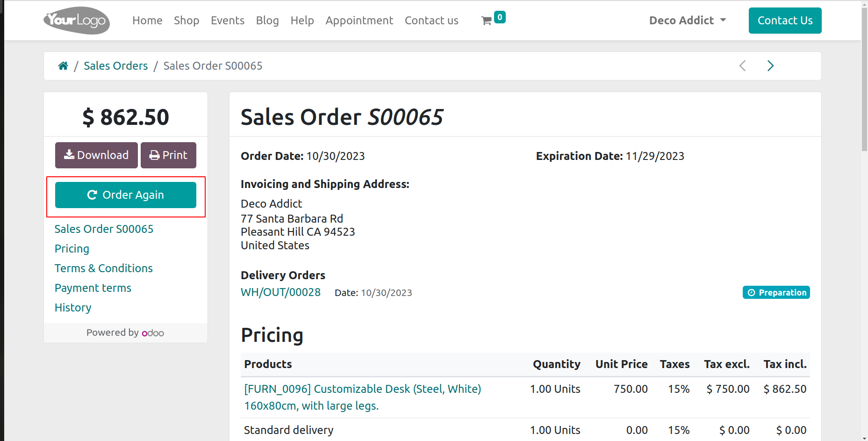Open the Events menu item

[228, 21]
